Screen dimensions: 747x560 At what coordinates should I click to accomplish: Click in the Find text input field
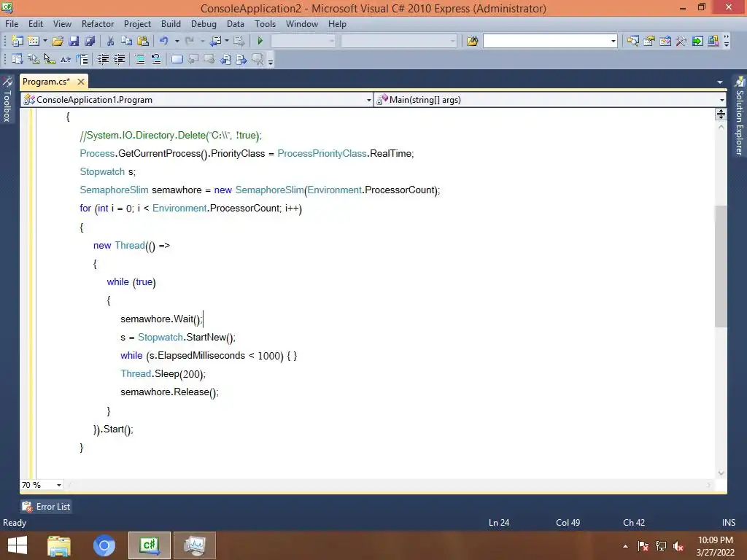(x=546, y=42)
